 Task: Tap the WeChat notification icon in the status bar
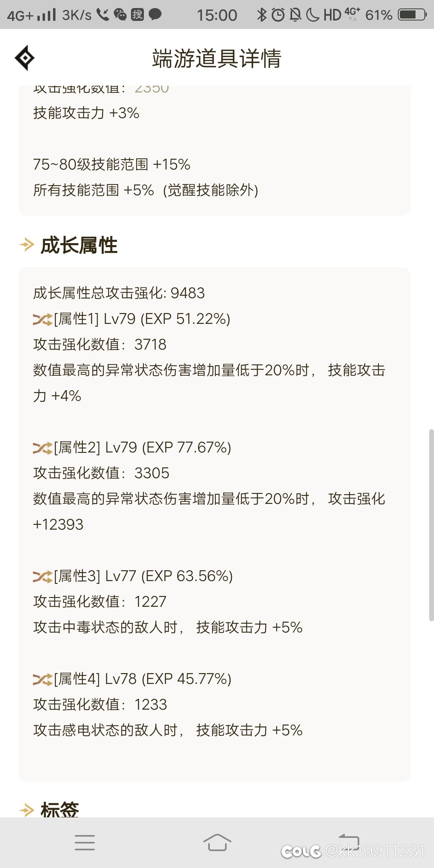120,15
